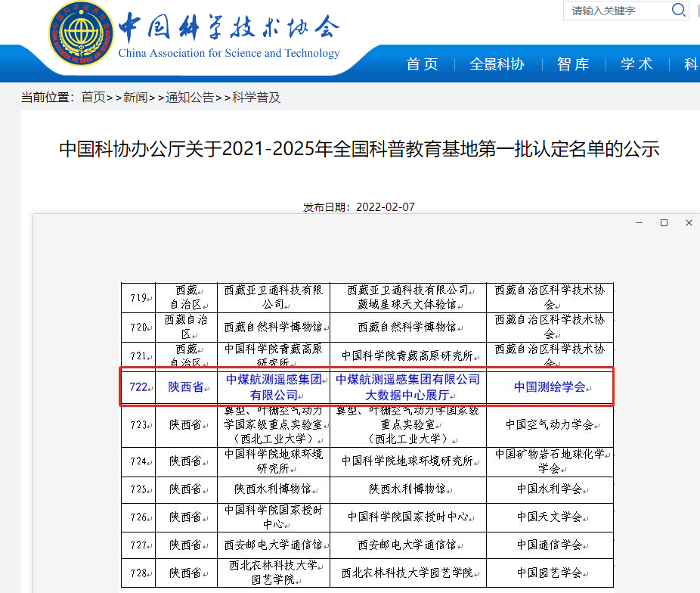Click 中煤航测遥感集团有限公司 cell in the third column
This screenshot has width=700, height=593.
coord(274,387)
